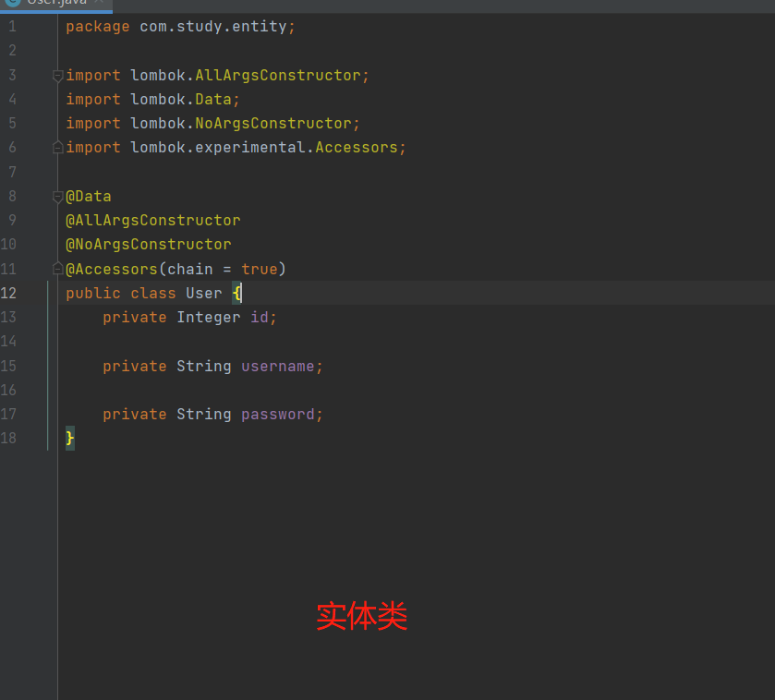
Task: Click the Integer type on line 13
Action: pos(209,317)
